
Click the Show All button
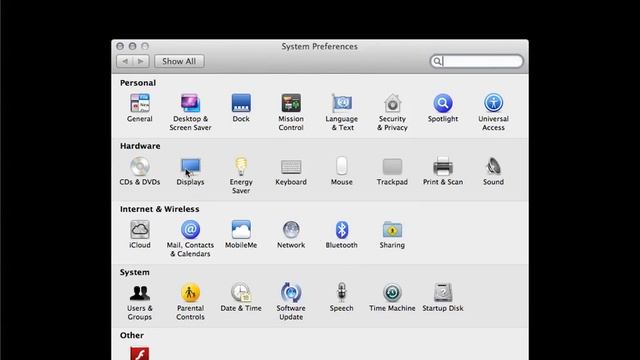[x=179, y=61]
